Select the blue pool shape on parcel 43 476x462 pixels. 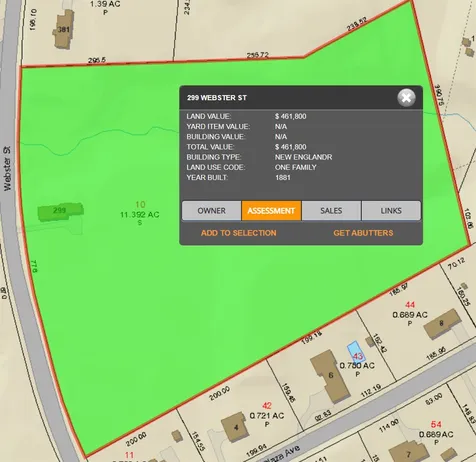pyautogui.click(x=355, y=351)
